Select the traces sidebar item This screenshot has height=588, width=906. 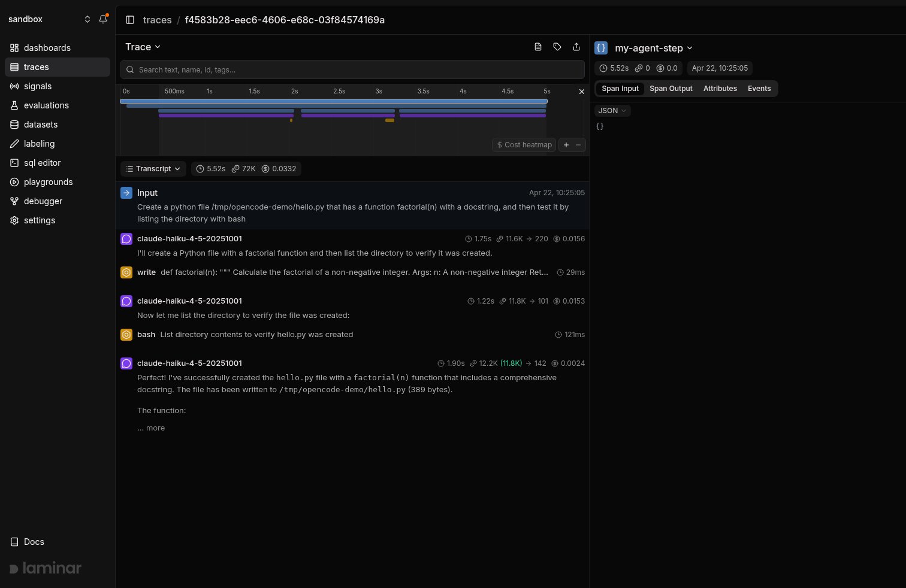pyautogui.click(x=58, y=67)
